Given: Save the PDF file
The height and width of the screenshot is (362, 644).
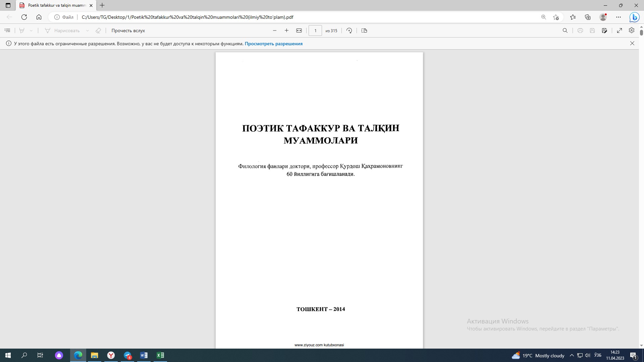Looking at the screenshot, I should 592,31.
